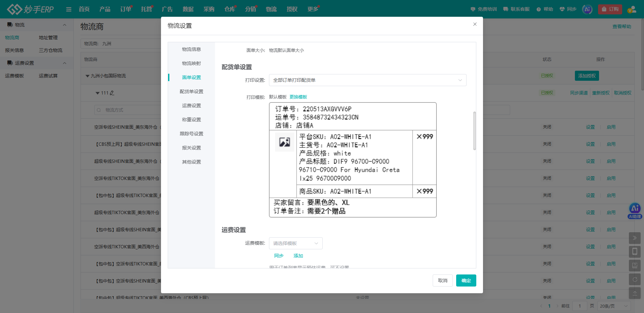Open 地址管理 in the sidebar

(x=48, y=38)
